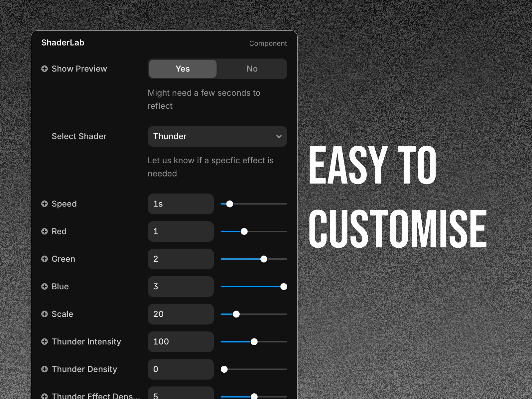Image resolution: width=532 pixels, height=399 pixels.
Task: Click the Thunder Intensity field showing 100
Action: point(181,341)
